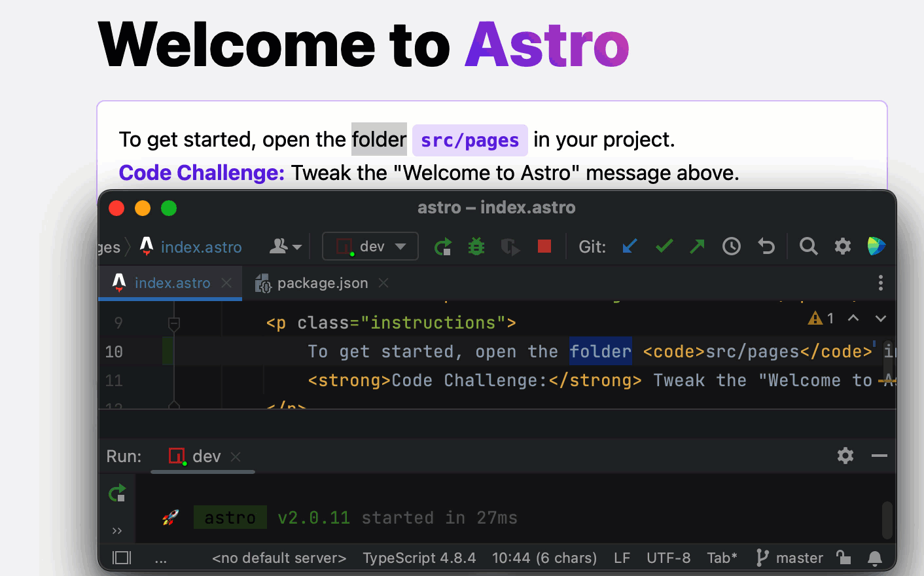The height and width of the screenshot is (576, 924).
Task: Open recent locations with the clock icon
Action: coord(731,246)
